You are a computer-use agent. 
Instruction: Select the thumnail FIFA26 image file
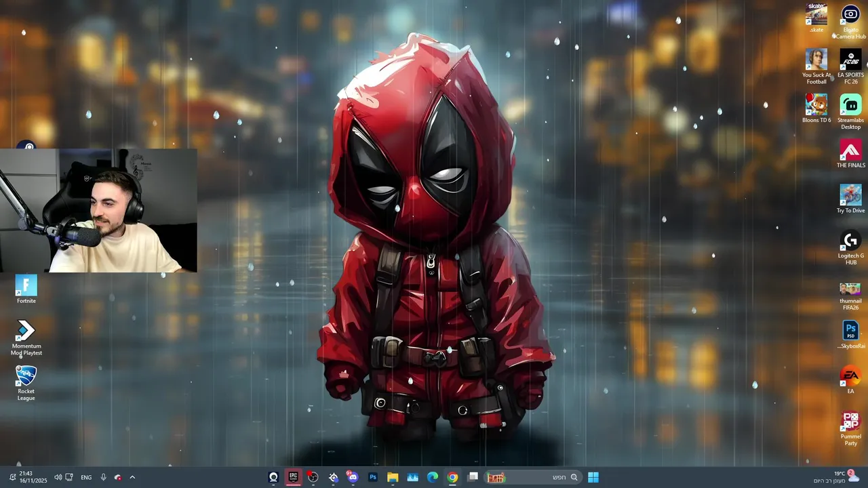850,296
